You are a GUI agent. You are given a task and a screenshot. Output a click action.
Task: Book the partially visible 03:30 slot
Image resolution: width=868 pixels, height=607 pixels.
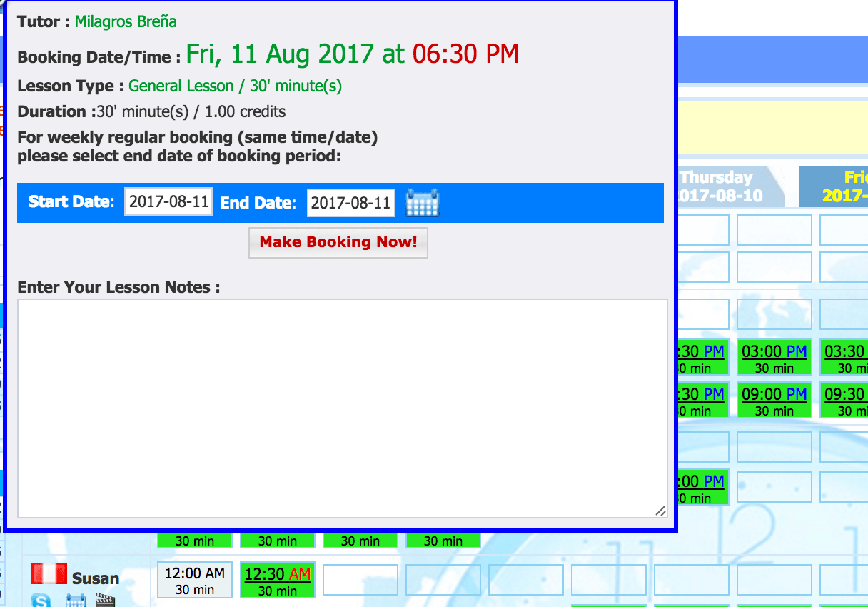[844, 358]
